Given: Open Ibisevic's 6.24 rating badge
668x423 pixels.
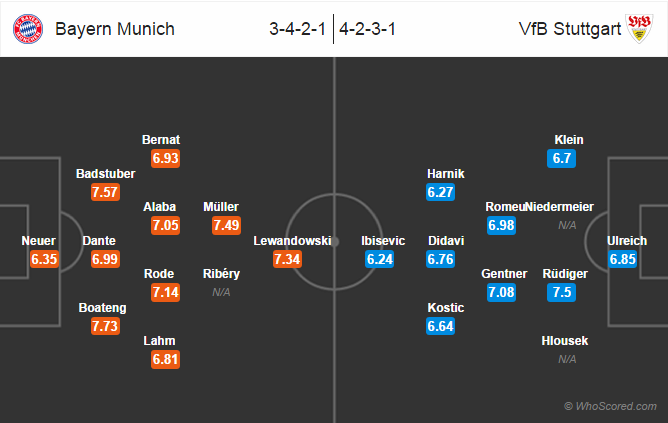Looking at the screenshot, I should 379,259.
